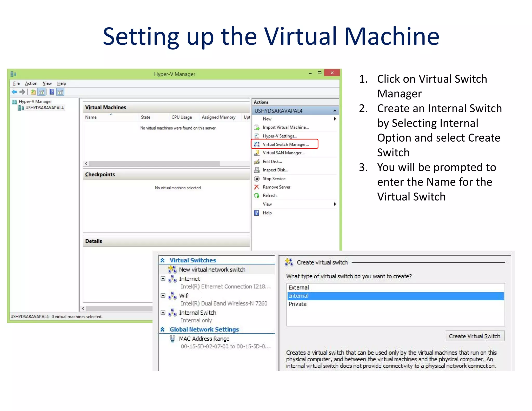Open the Help toolbar question mark icon
This screenshot has width=532, height=411.
click(x=52, y=92)
